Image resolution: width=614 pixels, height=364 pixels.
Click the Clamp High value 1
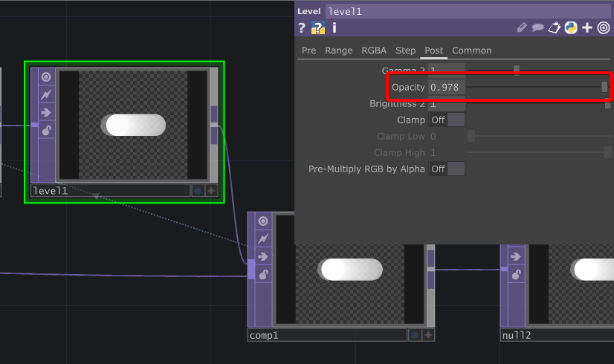[447, 152]
